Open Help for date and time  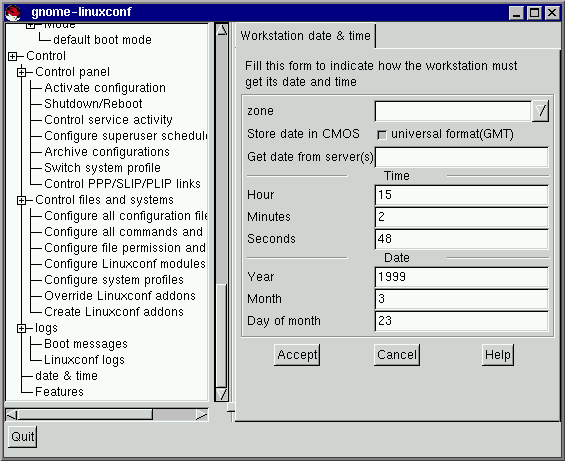[498, 355]
